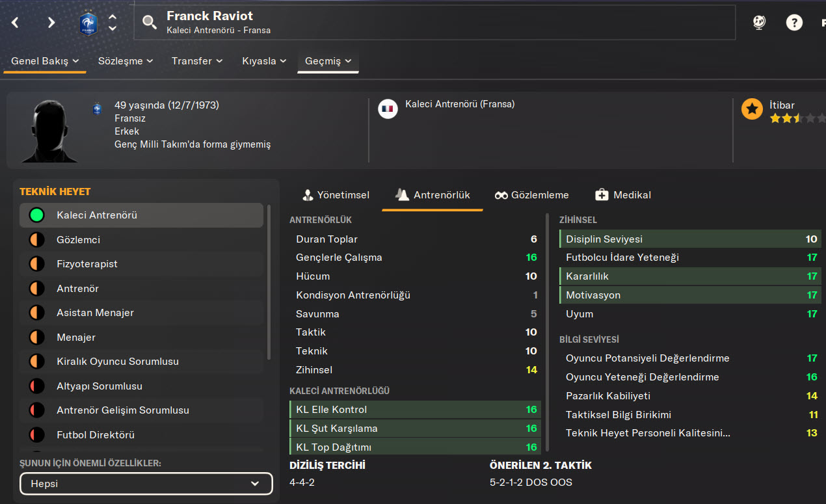The image size is (826, 504).
Task: Click the KL Elle Kontrol attribute row
Action: coord(415,410)
